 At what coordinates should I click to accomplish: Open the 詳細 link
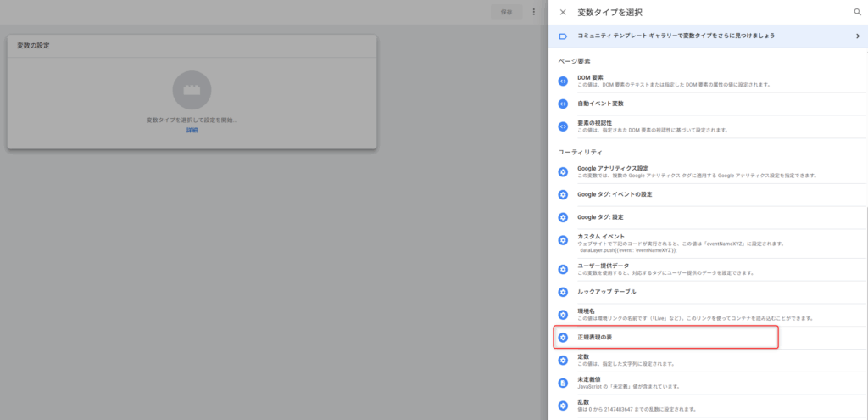pos(192,131)
